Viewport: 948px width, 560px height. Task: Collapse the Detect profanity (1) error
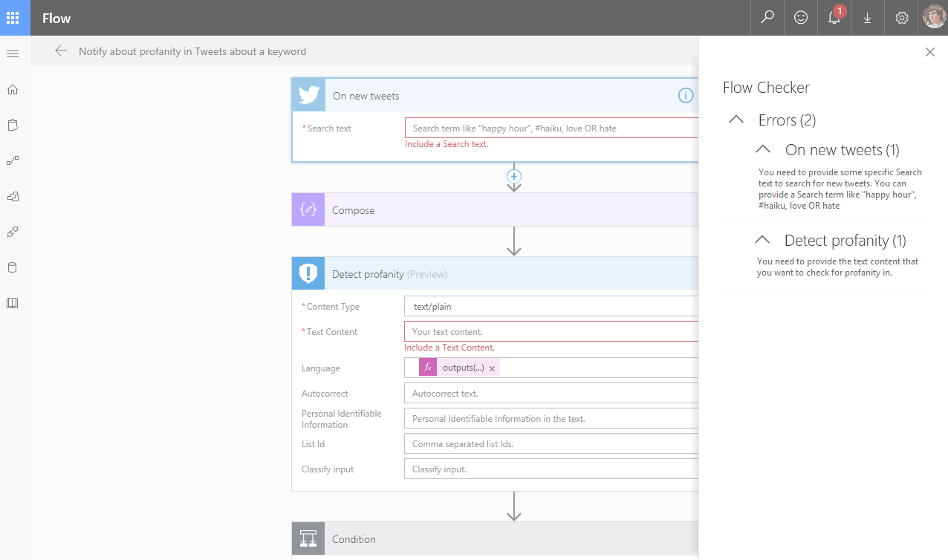point(762,240)
